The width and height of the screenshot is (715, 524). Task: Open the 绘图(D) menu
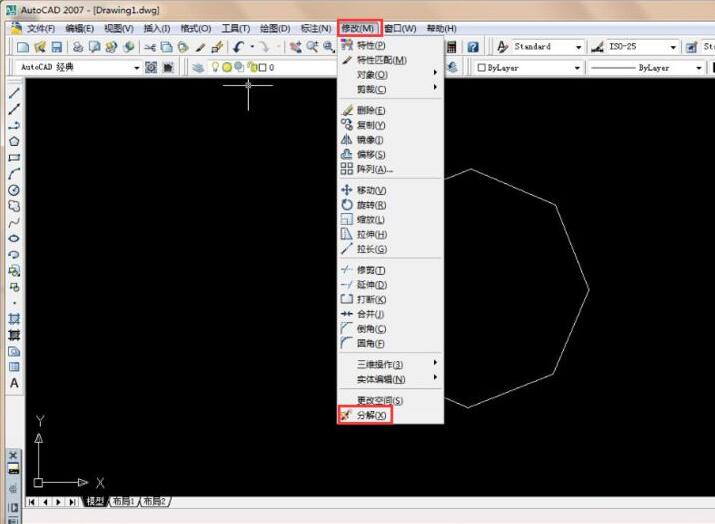275,28
